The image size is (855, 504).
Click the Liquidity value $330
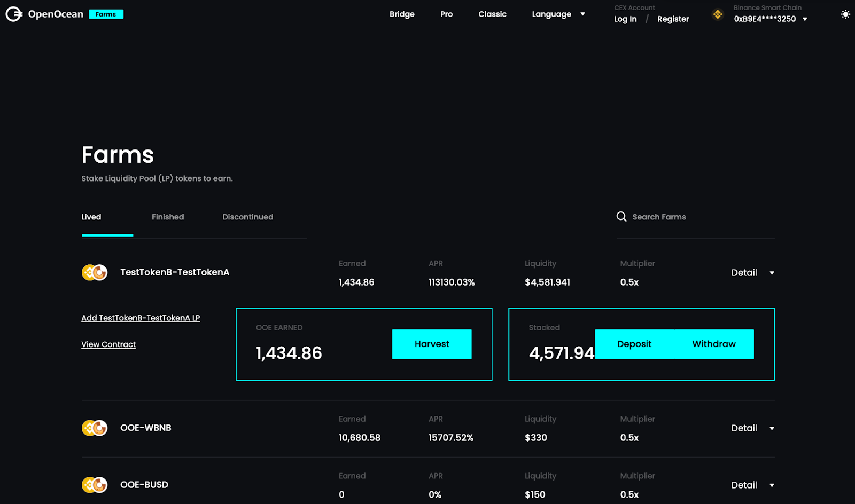click(536, 437)
